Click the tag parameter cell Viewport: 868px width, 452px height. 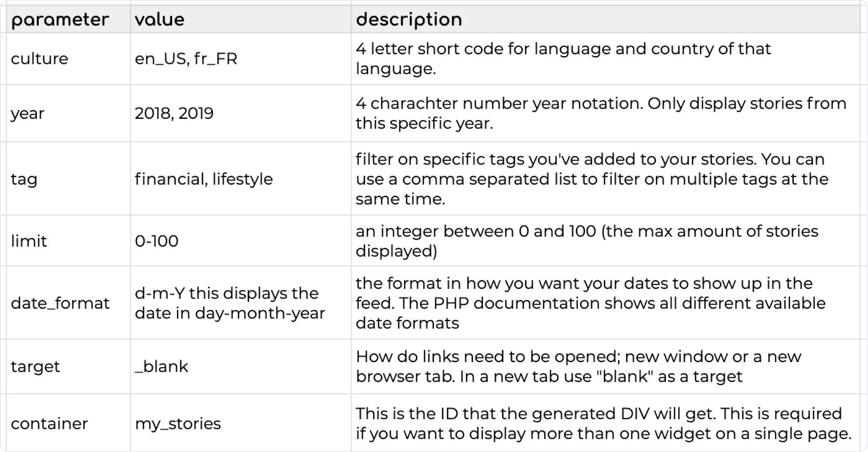tap(68, 179)
